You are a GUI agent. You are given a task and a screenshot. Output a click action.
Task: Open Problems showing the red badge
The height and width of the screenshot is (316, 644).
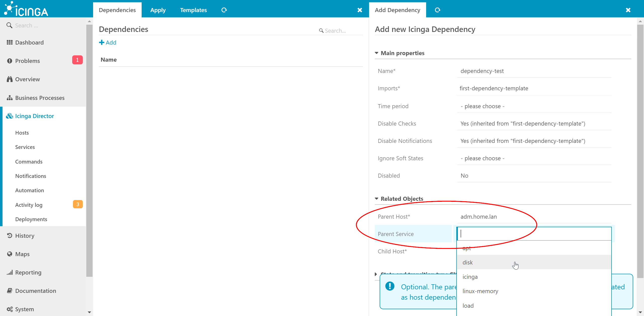(x=28, y=61)
